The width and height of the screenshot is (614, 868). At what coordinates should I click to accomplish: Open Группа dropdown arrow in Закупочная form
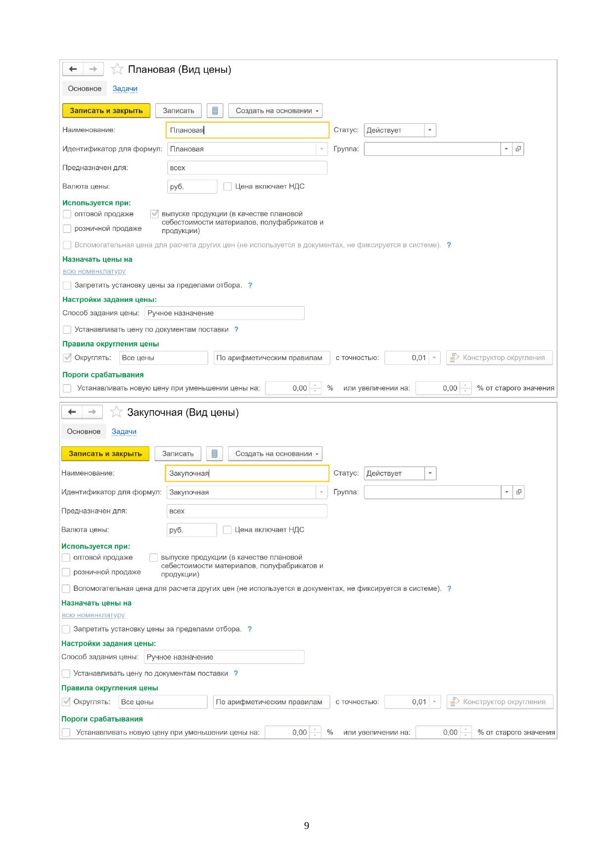click(507, 492)
